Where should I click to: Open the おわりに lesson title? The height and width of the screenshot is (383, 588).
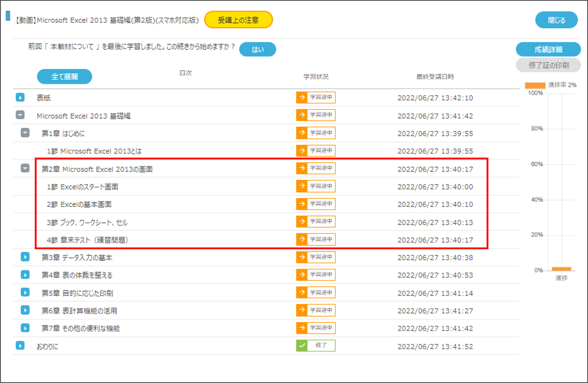point(47,347)
